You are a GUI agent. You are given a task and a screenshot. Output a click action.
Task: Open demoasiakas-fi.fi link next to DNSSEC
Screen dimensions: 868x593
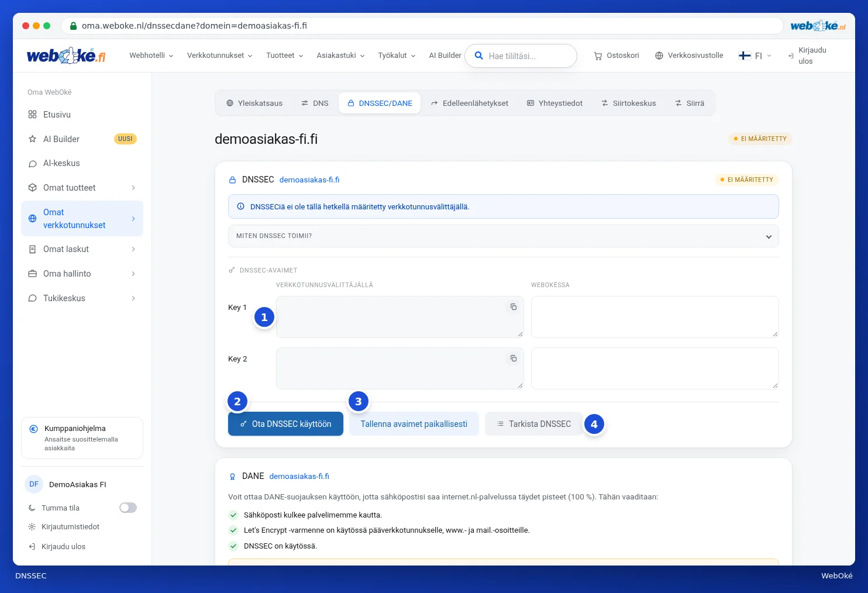click(309, 180)
